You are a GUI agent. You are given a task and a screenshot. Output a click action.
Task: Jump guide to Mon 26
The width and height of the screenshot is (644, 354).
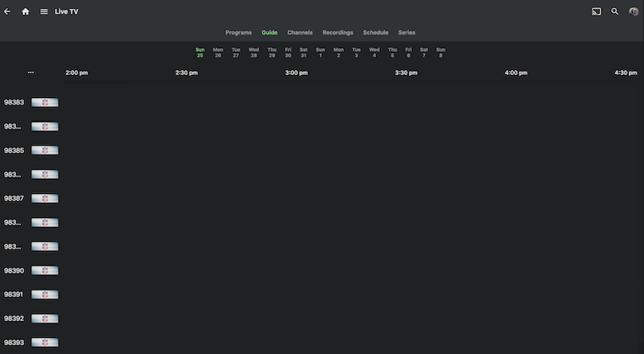tap(217, 52)
